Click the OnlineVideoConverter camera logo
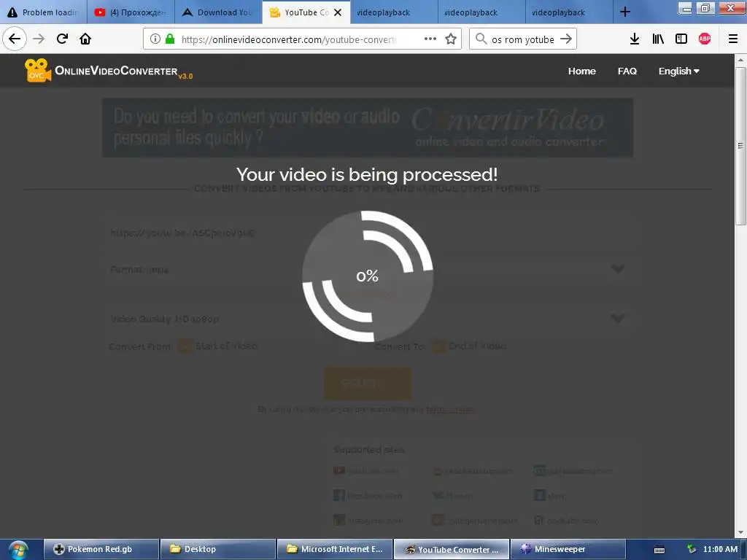The image size is (747, 560). (x=38, y=71)
